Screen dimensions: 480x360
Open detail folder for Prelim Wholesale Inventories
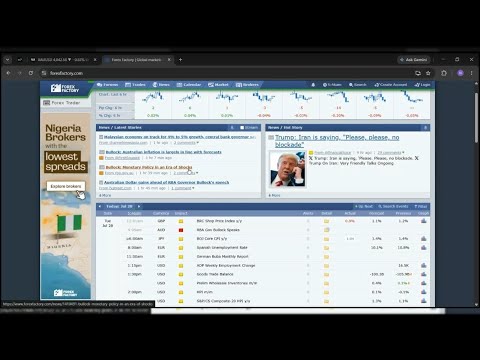click(326, 283)
